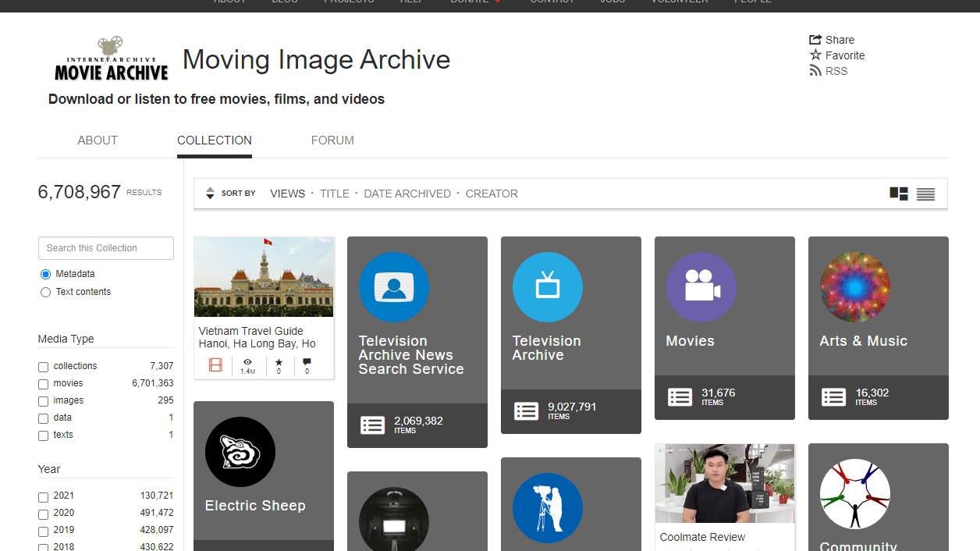Screen dimensions: 980x551
Task: Click the 6,701,363 movies count
Action: 153,383
